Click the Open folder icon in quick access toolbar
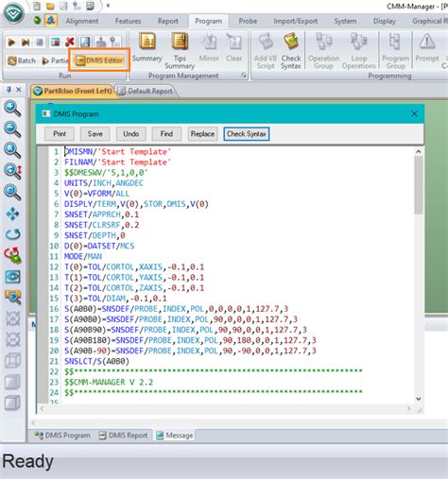 tap(50, 6)
